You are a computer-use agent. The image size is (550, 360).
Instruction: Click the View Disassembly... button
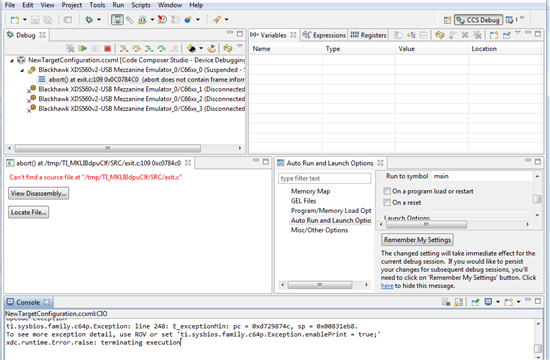39,193
